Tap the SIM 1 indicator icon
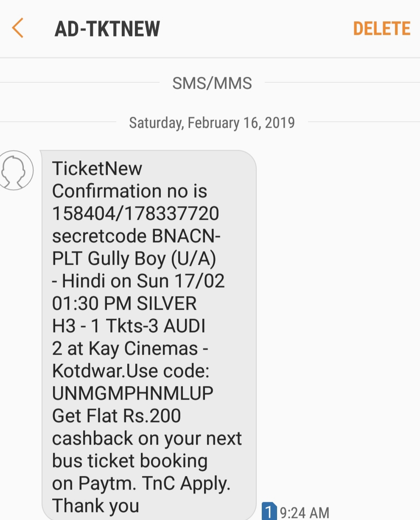 pos(269,511)
